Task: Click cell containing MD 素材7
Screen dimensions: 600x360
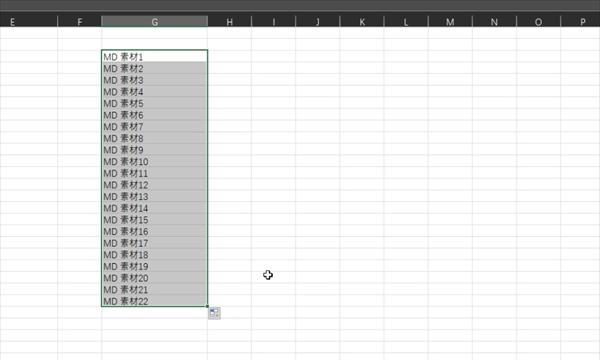Action: coord(155,127)
